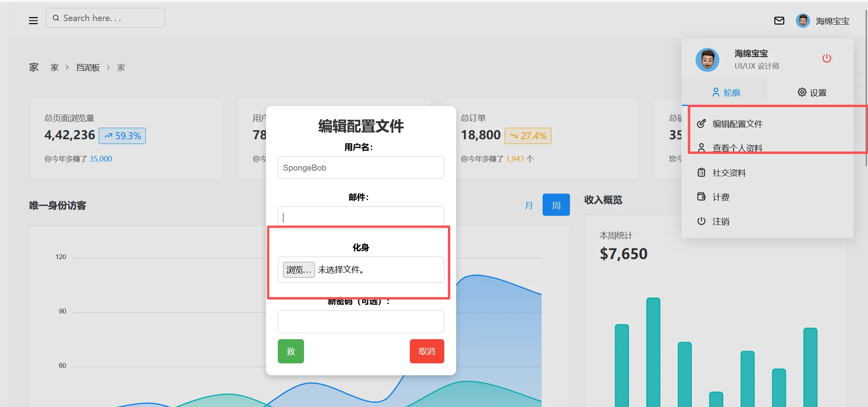868x407 pixels.
Task: Focus the 用户名 SpongeBob input field
Action: tap(361, 168)
